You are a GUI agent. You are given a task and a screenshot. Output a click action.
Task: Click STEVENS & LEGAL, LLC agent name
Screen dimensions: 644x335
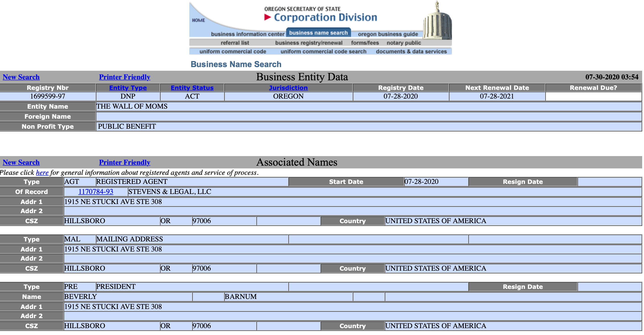tap(169, 192)
